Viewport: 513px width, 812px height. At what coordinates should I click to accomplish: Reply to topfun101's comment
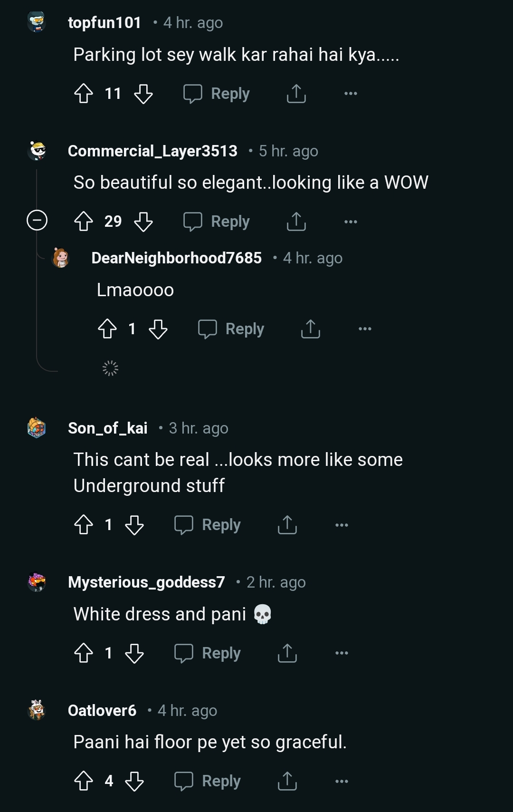(x=217, y=94)
